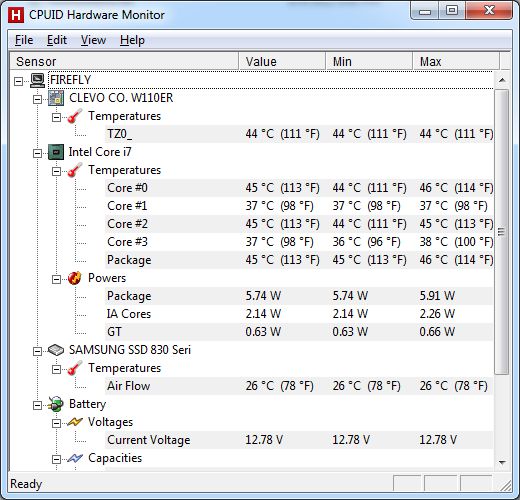Collapse the SAMSUNG SSD 830 node
520x500 pixels.
pos(38,351)
